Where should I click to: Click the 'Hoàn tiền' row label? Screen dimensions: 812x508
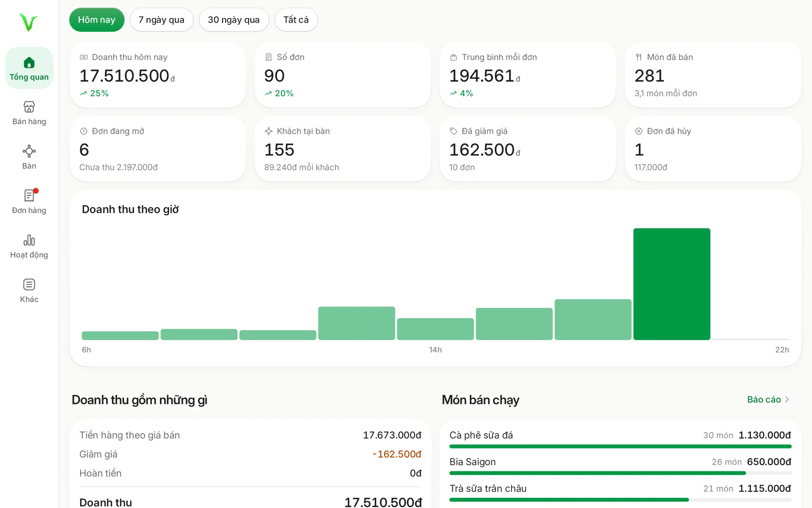click(100, 473)
